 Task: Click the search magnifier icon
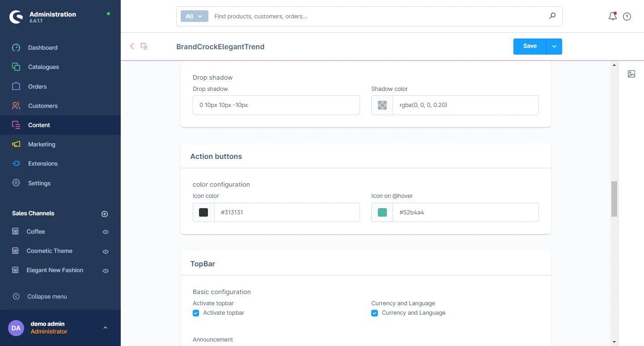pos(552,16)
